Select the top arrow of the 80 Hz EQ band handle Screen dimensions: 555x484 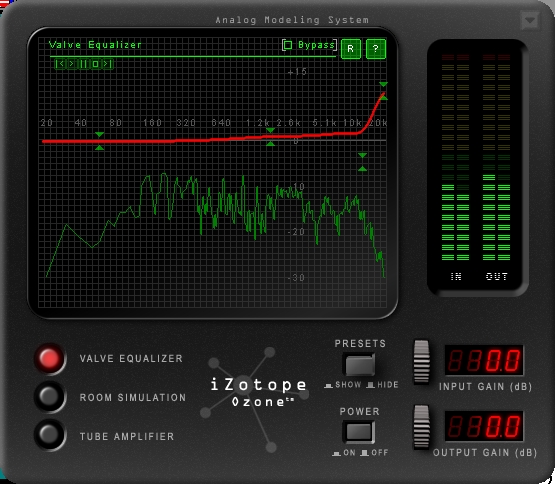99,135
